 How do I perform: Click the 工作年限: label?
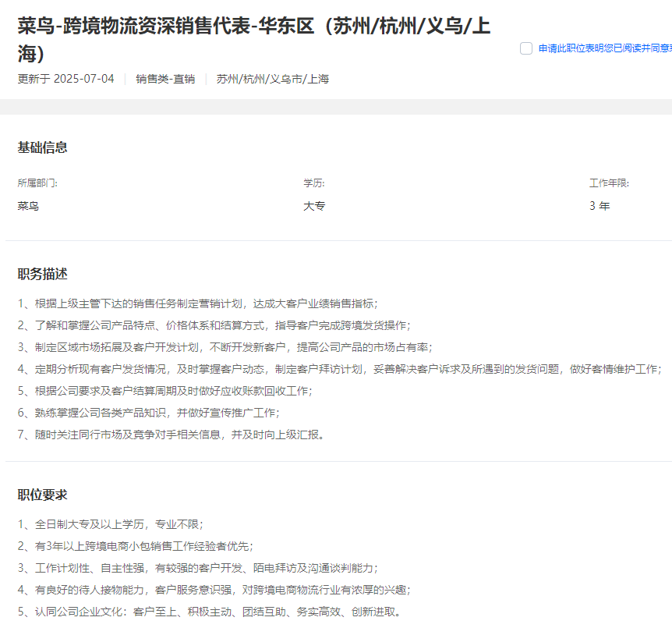click(609, 183)
